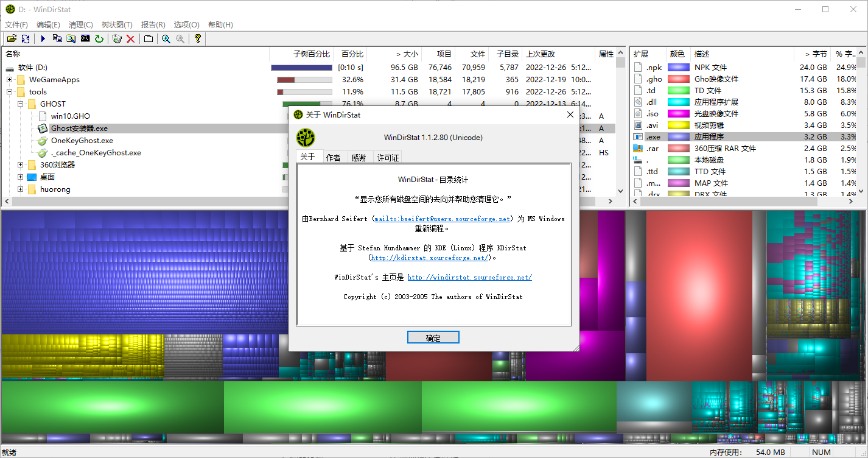The width and height of the screenshot is (868, 458).
Task: Click the Delete to Recycle Bin icon
Action: click(117, 38)
